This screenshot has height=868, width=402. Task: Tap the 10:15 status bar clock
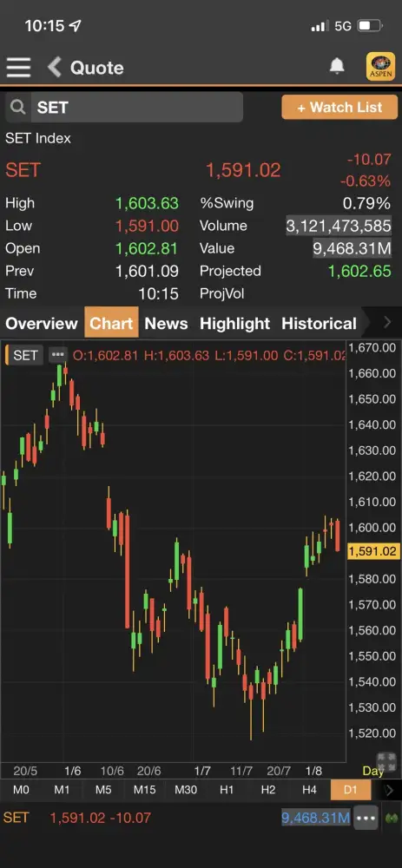(x=44, y=26)
